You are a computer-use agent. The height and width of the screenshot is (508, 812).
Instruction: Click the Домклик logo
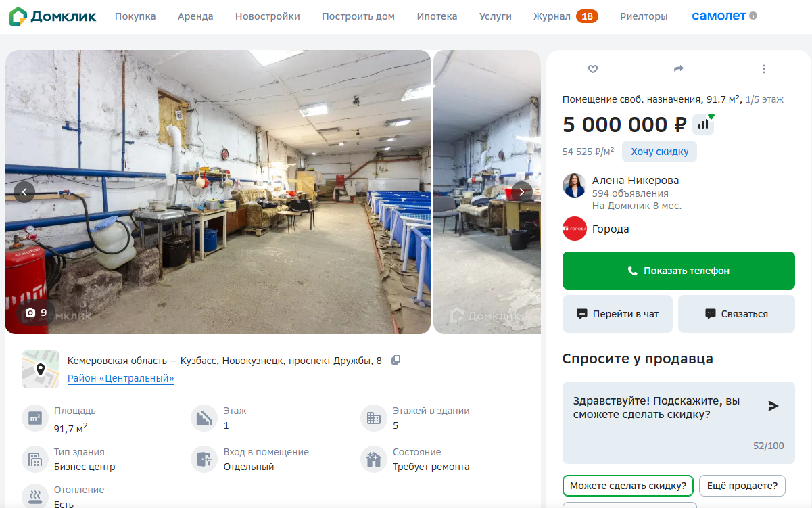[53, 16]
